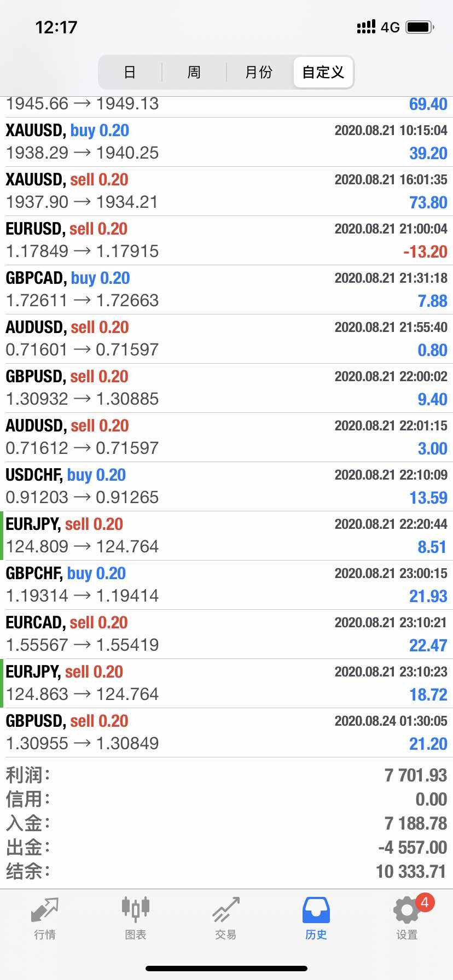Tap the EURCAD sell 0.20 trade row
This screenshot has height=980, width=453.
click(x=226, y=634)
